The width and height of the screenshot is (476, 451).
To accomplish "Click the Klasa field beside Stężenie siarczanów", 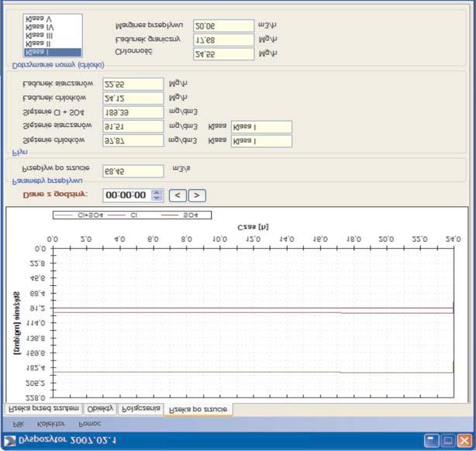I will (x=262, y=127).
